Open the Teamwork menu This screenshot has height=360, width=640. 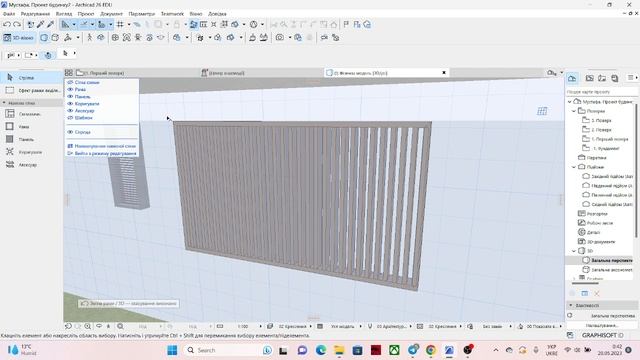pyautogui.click(x=172, y=14)
